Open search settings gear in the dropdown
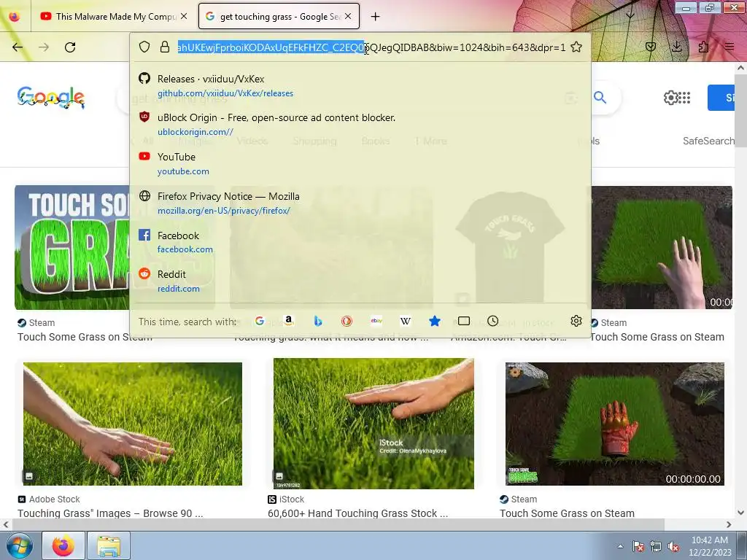This screenshot has width=747, height=560. (576, 321)
